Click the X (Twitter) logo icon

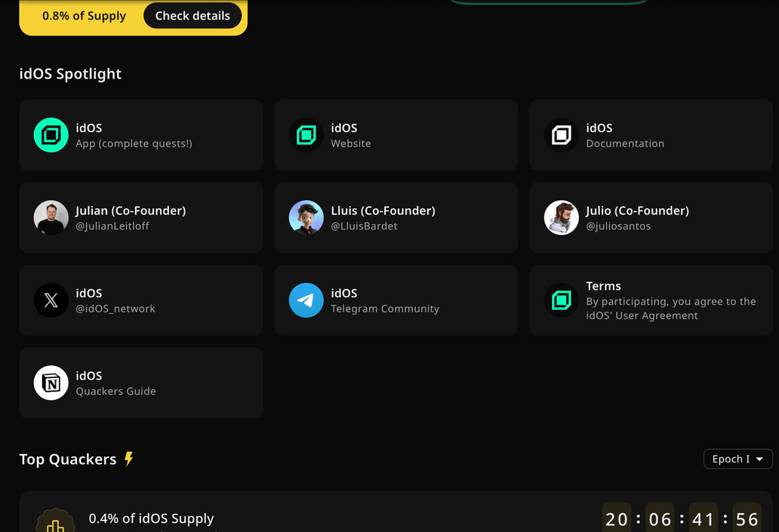(51, 300)
